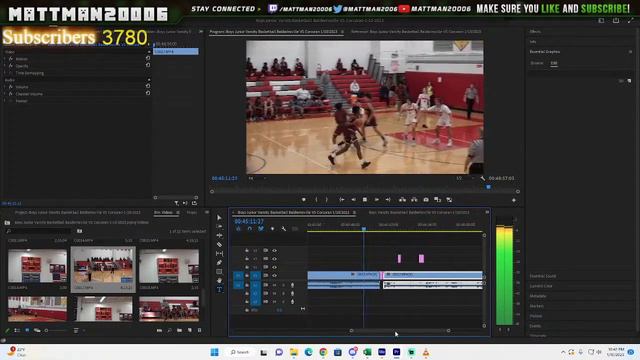Select the Ripple Edit tool
Viewport: 640px width, 360px height.
[219, 236]
